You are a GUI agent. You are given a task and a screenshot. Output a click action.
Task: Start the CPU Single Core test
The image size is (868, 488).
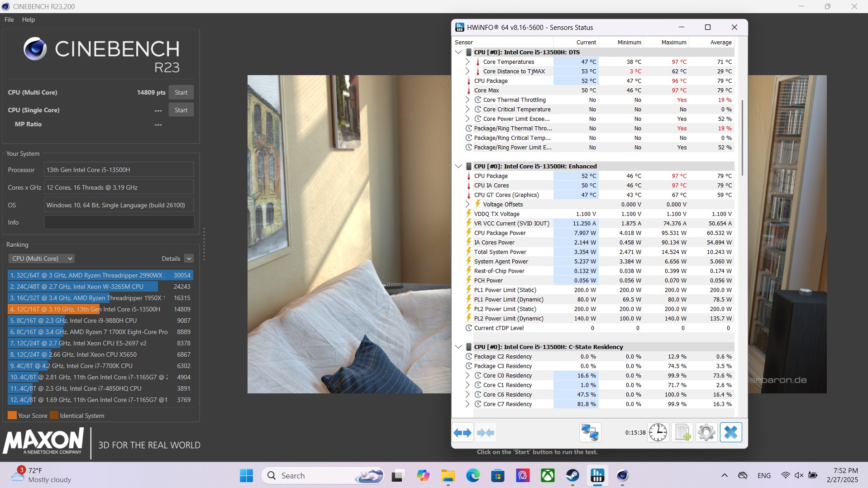click(x=181, y=110)
